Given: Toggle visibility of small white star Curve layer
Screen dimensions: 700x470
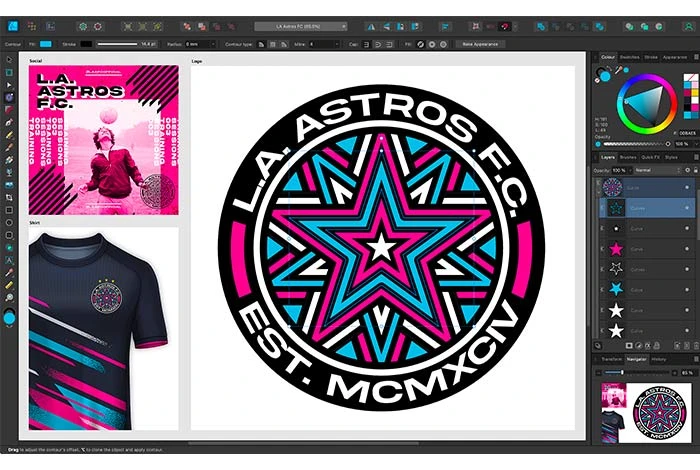Looking at the screenshot, I should pos(688,229).
